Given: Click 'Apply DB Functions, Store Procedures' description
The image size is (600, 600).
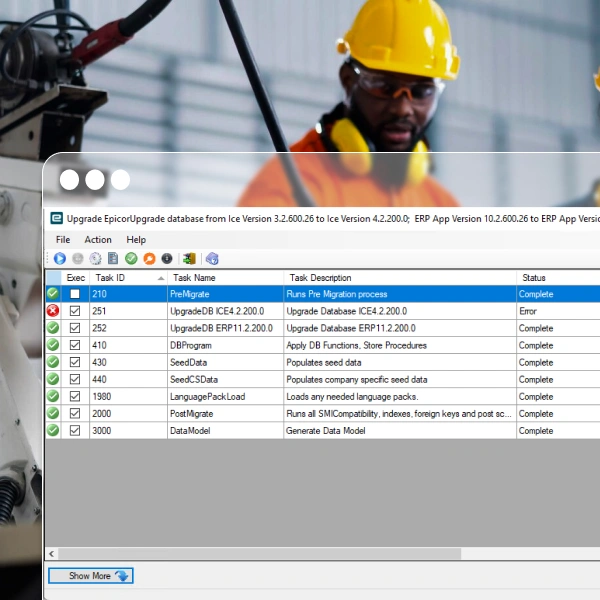Looking at the screenshot, I should pyautogui.click(x=400, y=345).
